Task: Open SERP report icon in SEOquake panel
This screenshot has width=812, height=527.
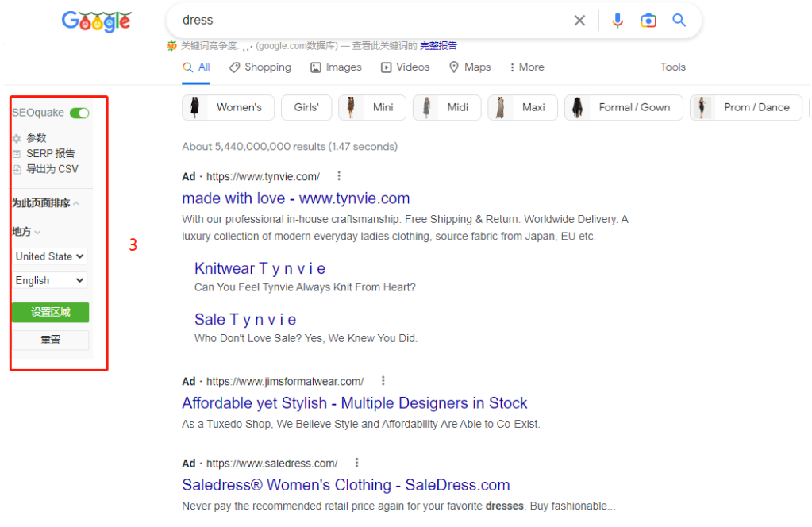Action: click(x=17, y=154)
